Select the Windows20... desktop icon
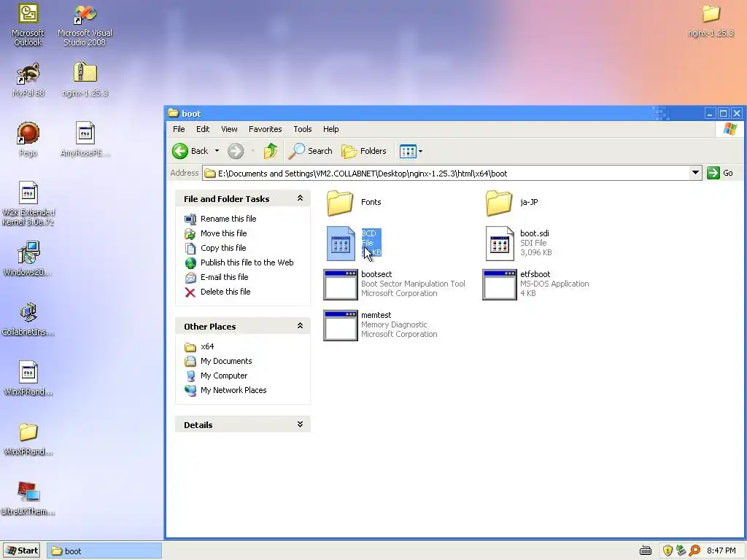The width and height of the screenshot is (747, 560). point(28,253)
